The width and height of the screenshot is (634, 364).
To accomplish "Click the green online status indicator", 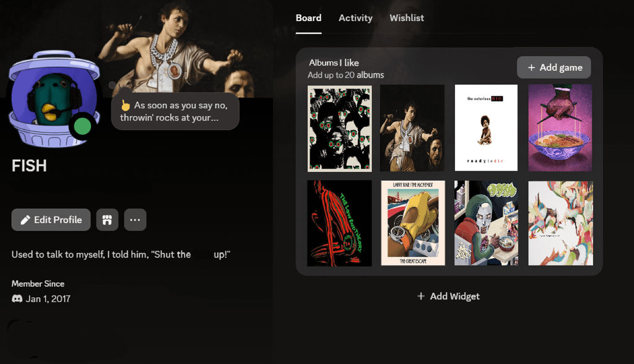I will (x=82, y=126).
